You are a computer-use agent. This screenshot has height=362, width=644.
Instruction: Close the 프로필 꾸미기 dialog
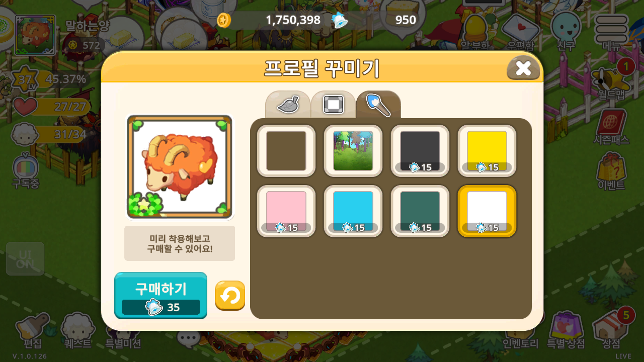(523, 68)
